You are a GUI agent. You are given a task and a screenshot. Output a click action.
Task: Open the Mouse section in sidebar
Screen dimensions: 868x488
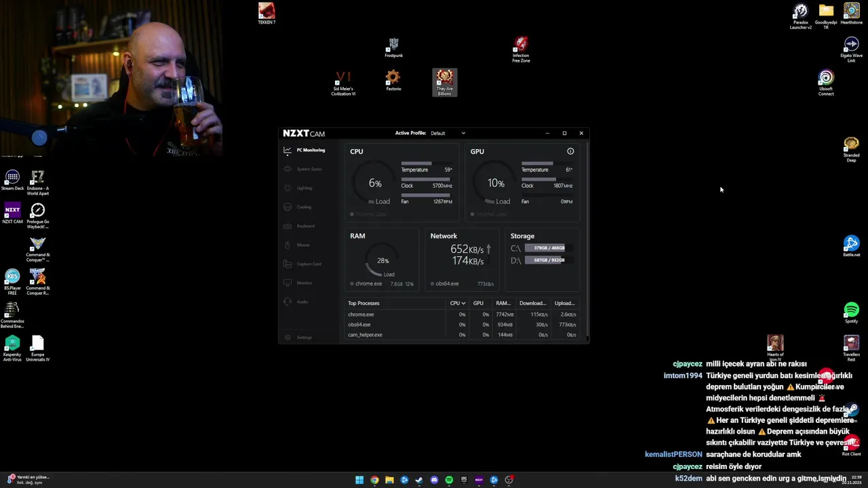point(297,245)
